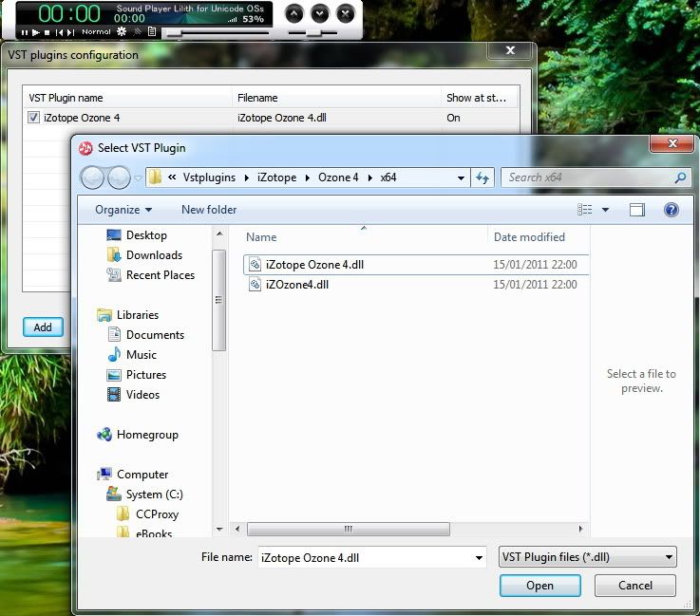Open the Documents library
This screenshot has width=700, height=616.
146,334
